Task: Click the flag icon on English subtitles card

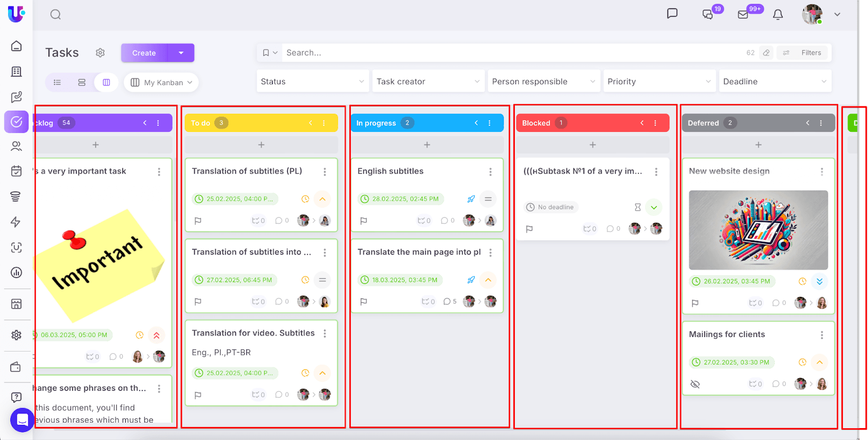Action: [x=363, y=221]
